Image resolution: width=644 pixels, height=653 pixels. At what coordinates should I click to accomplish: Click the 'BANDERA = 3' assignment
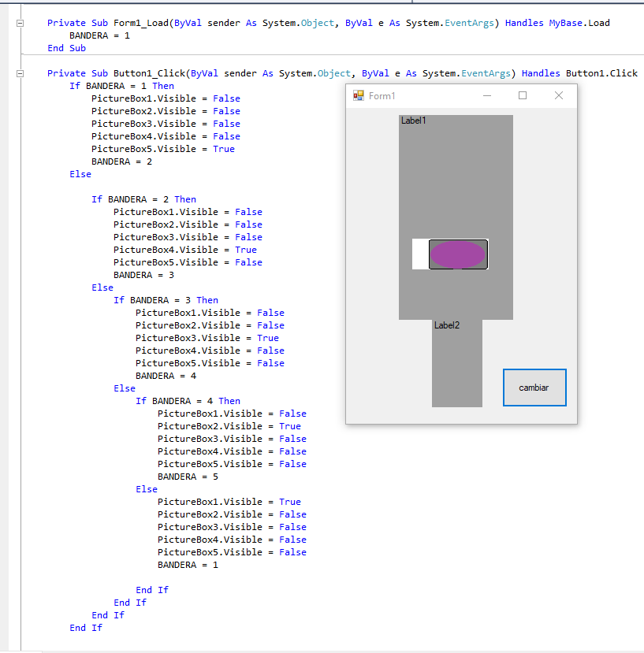tap(143, 275)
